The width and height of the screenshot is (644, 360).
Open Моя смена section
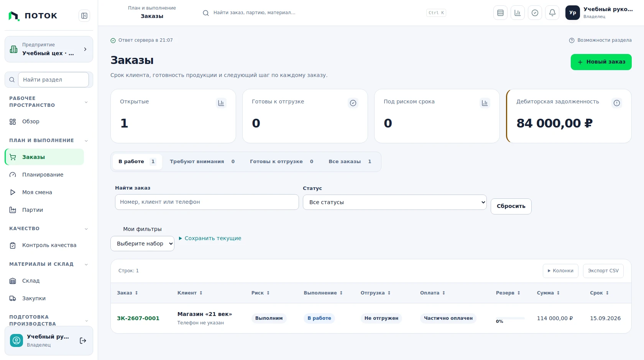tap(44, 192)
